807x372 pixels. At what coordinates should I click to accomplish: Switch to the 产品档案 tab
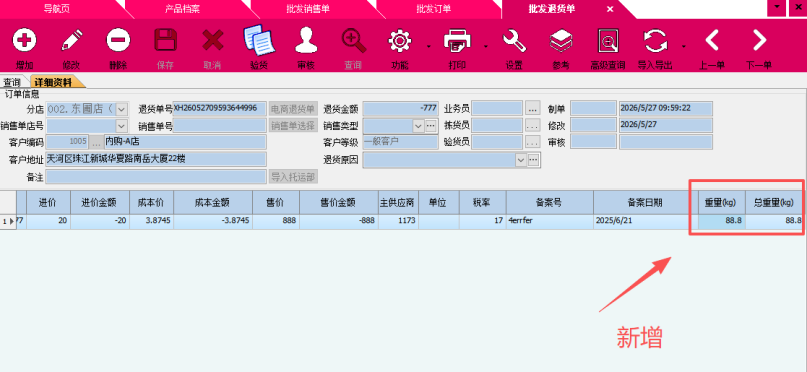[182, 9]
